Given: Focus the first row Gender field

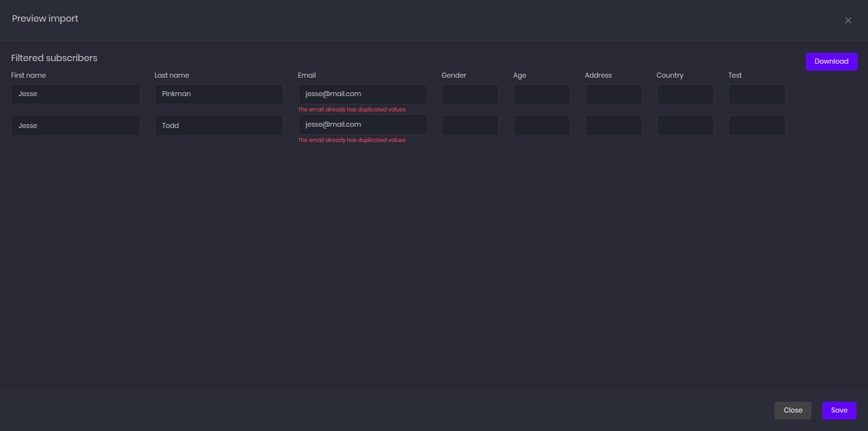Looking at the screenshot, I should [x=470, y=94].
